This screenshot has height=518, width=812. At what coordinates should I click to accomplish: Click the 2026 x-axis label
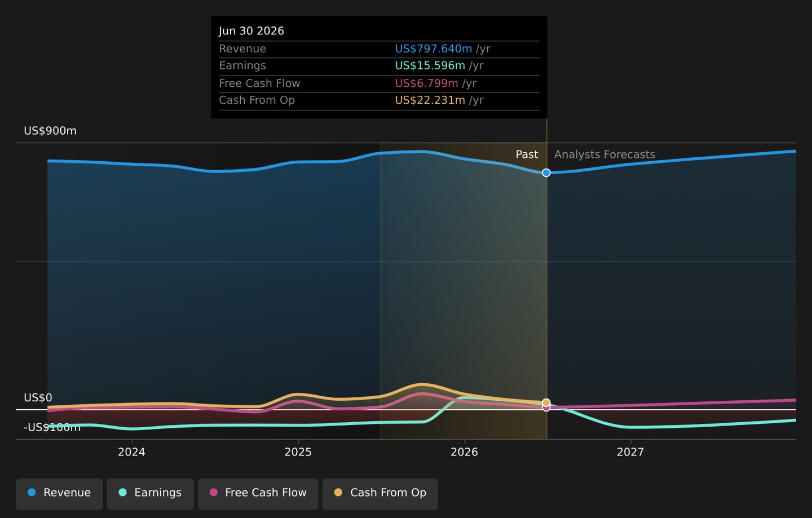coord(464,452)
